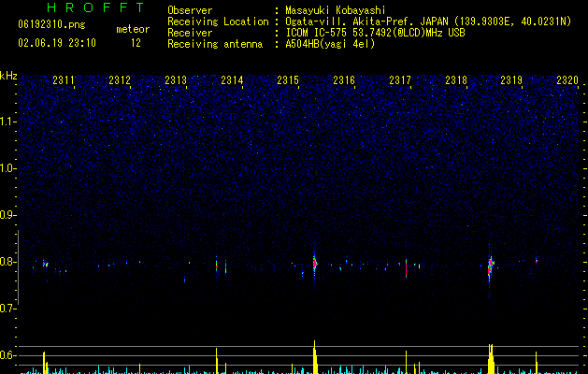Click time marker 2315

coord(288,80)
